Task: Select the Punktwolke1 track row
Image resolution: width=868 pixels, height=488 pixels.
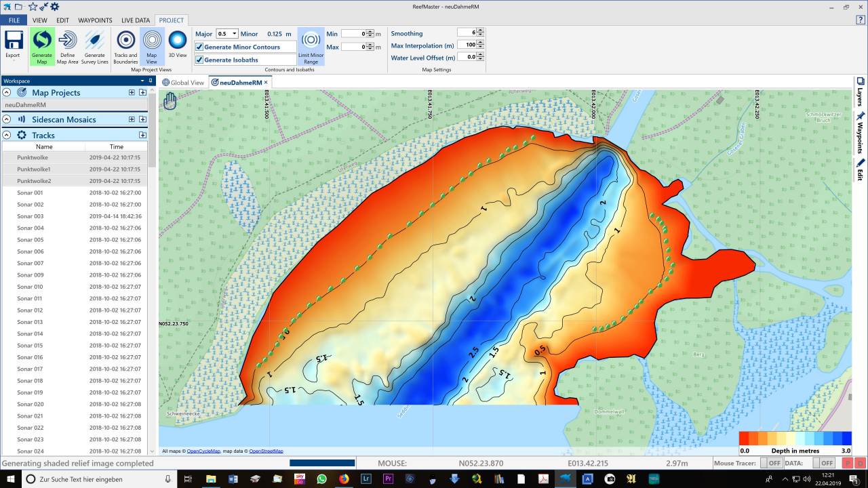Action: click(x=34, y=169)
